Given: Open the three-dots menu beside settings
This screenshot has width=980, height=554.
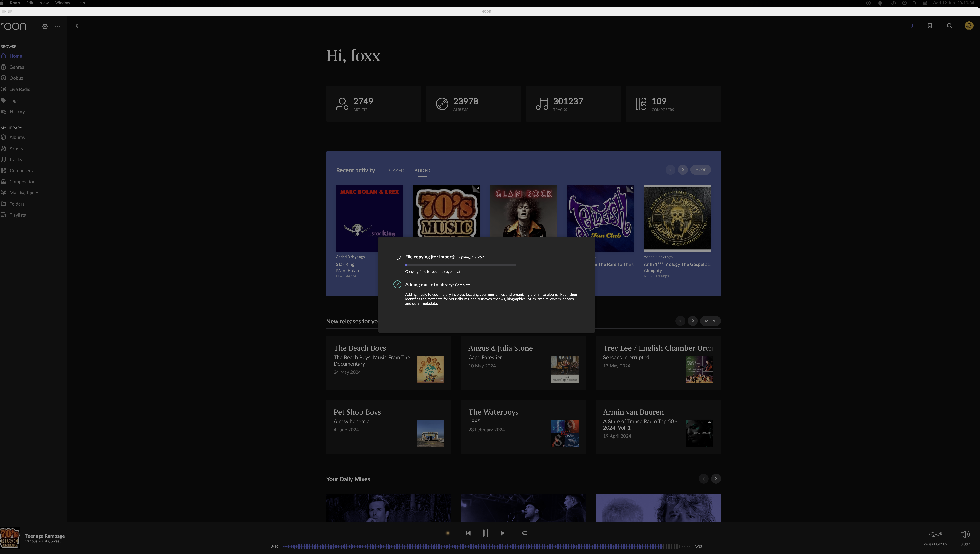Looking at the screenshot, I should click(x=57, y=26).
